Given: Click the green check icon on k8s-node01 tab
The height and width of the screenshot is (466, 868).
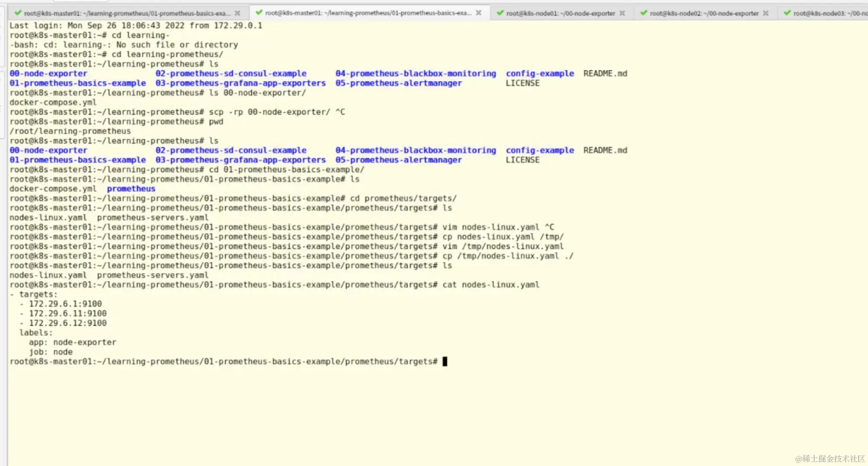Looking at the screenshot, I should (x=500, y=13).
